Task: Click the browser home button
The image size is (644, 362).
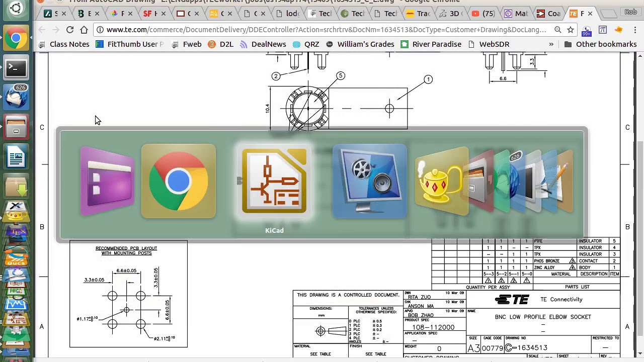Action: 84,30
